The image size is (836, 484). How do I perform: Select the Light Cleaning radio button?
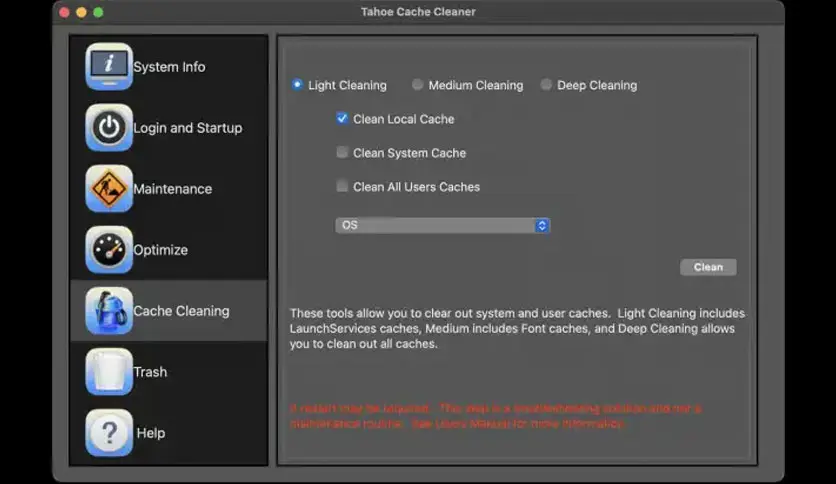(x=297, y=85)
